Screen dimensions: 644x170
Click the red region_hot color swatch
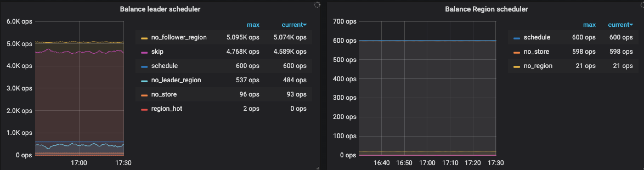point(144,109)
